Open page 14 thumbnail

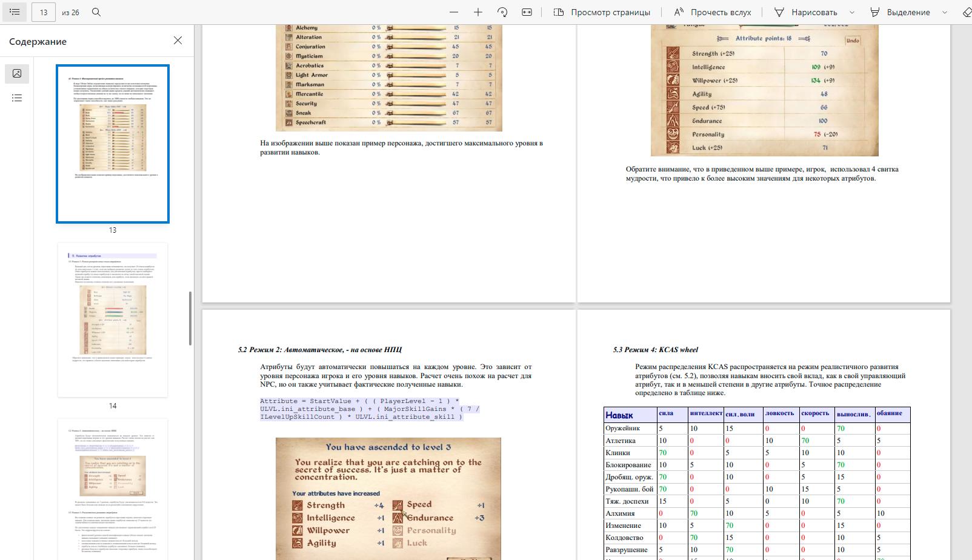coord(113,320)
